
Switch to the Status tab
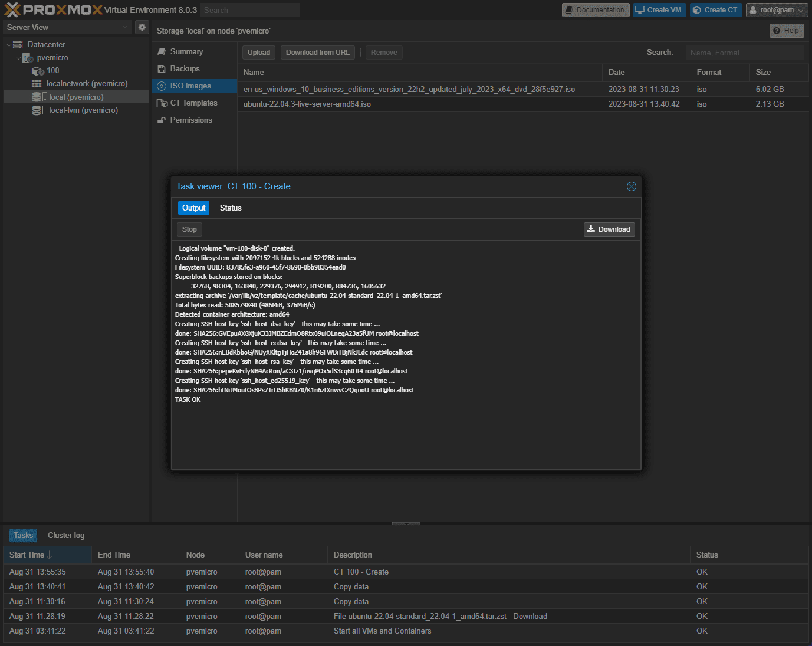(x=231, y=208)
